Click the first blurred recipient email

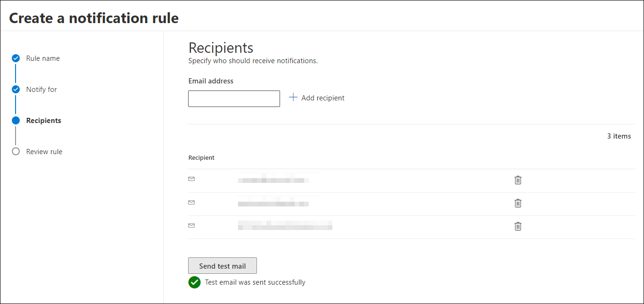pyautogui.click(x=273, y=179)
